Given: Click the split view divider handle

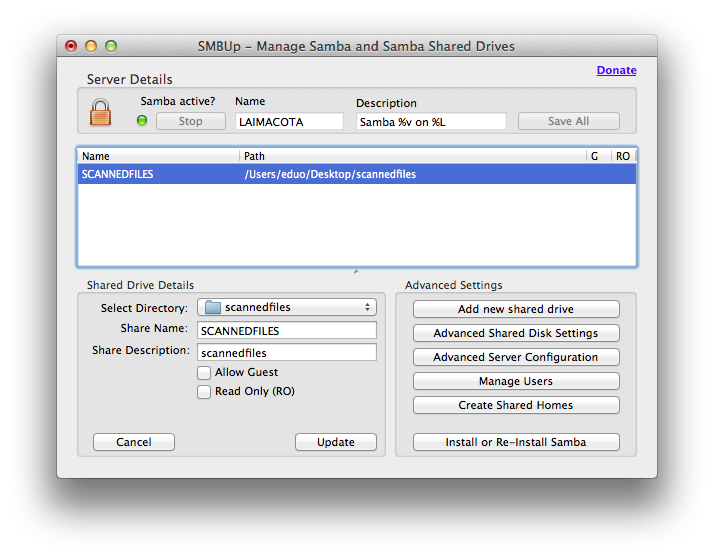Looking at the screenshot, I should tap(356, 272).
